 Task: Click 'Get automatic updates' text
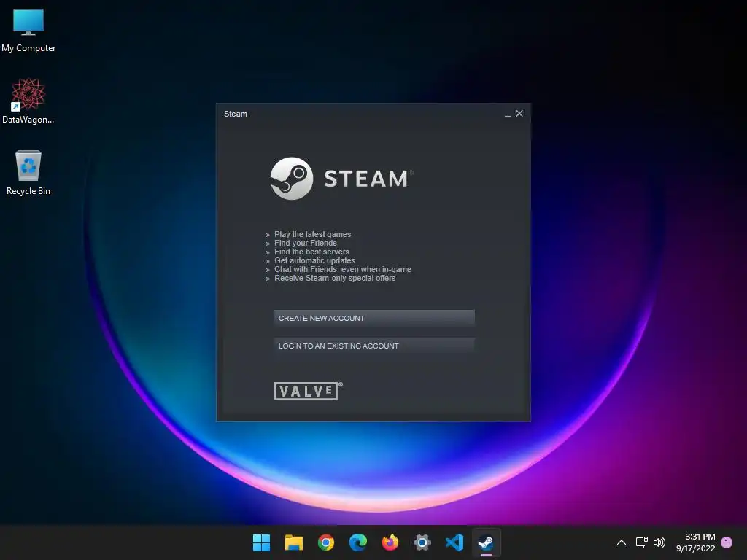click(314, 260)
